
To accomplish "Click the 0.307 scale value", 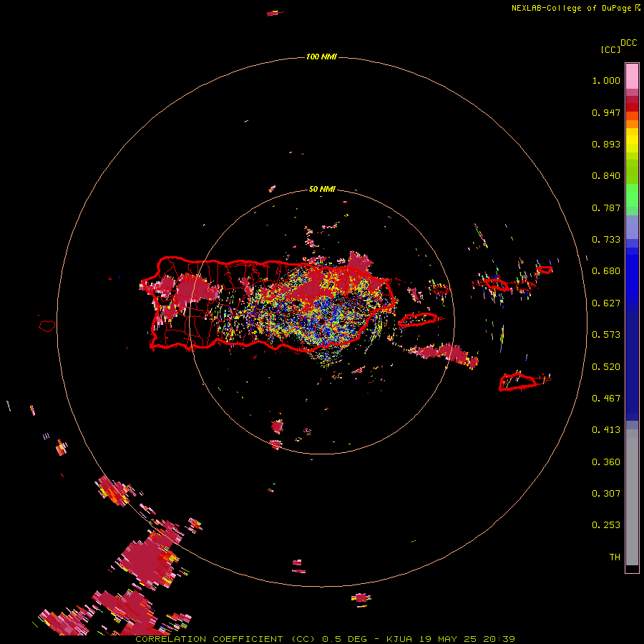I will 606,493.
